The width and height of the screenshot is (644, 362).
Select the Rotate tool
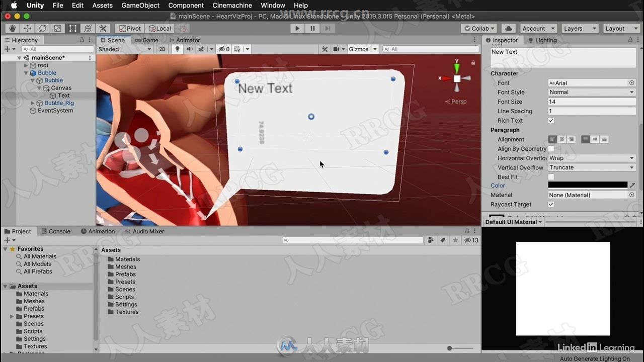pyautogui.click(x=42, y=29)
